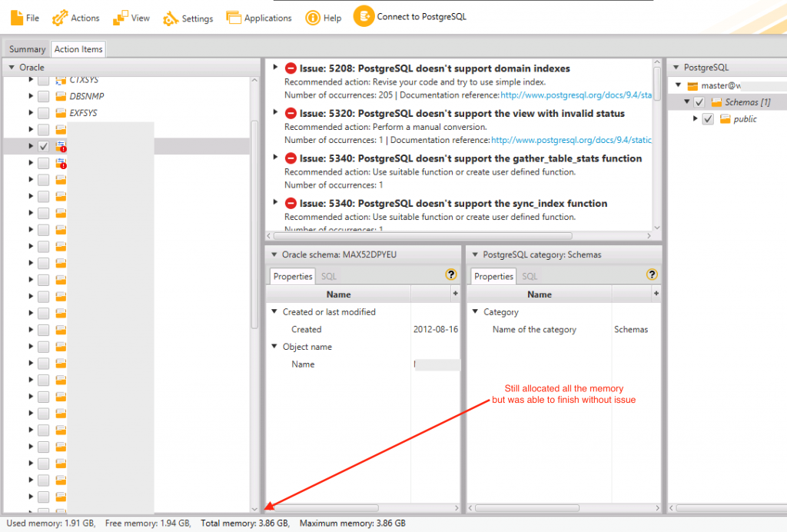787x532 pixels.
Task: Click plus icon in PostgreSQL properties header
Action: click(656, 294)
